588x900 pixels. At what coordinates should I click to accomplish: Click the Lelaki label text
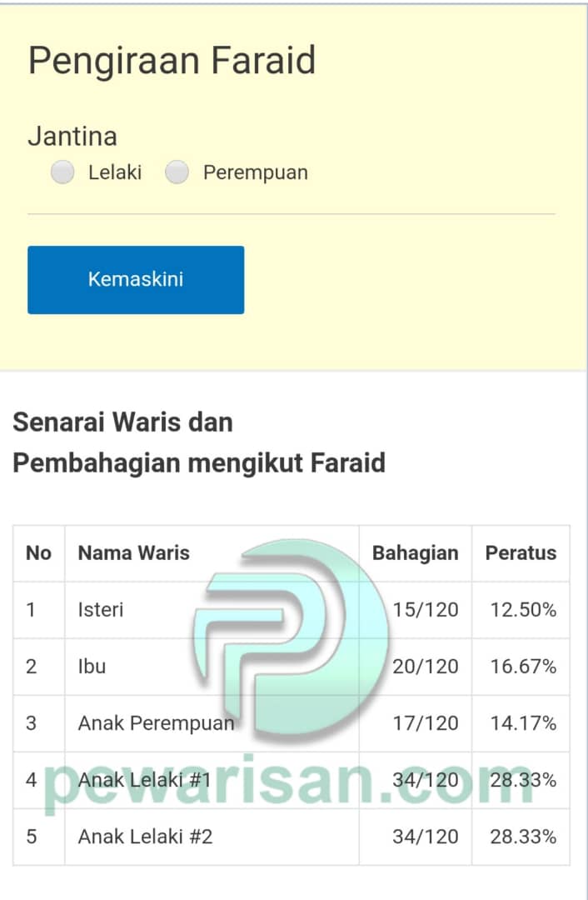click(x=115, y=172)
